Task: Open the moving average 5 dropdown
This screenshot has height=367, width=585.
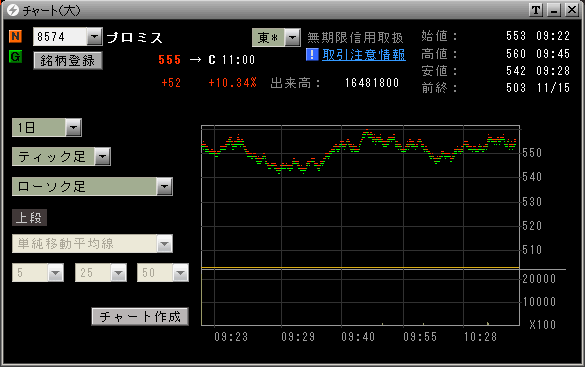Action: point(56,273)
